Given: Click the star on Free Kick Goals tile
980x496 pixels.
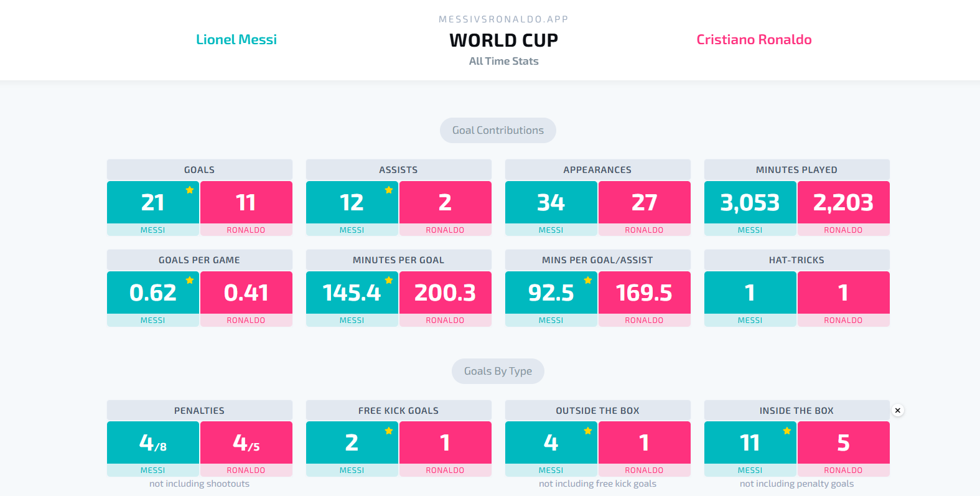Looking at the screenshot, I should pyautogui.click(x=389, y=431).
